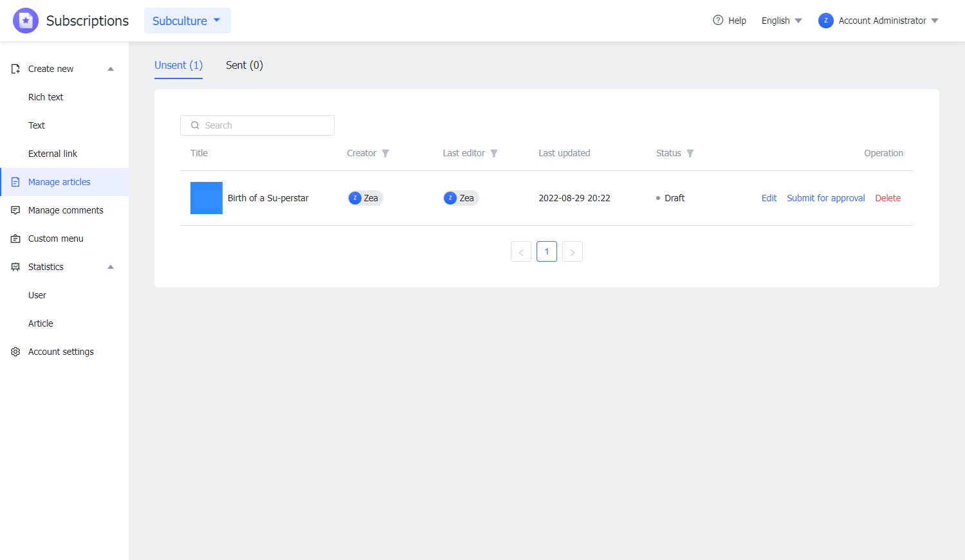Open the Subculture account switcher
Screen dimensions: 965x560
[187, 20]
